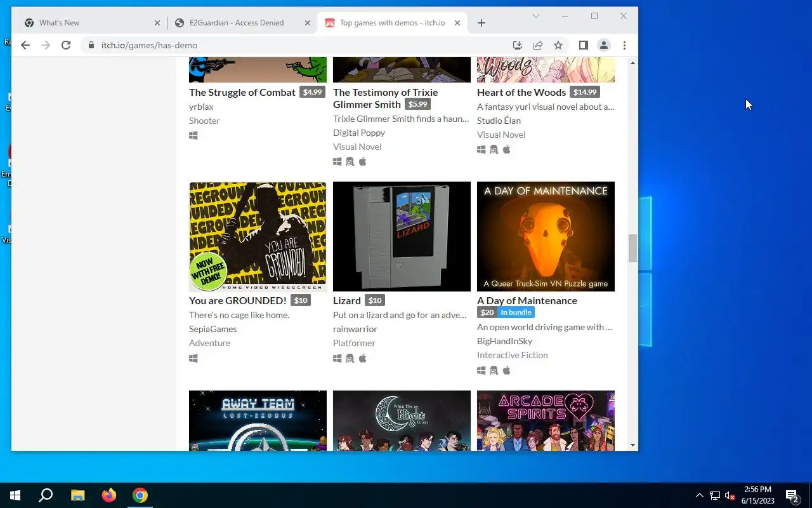Click the forward navigation arrow
Screen dimensions: 812x508
[46, 45]
